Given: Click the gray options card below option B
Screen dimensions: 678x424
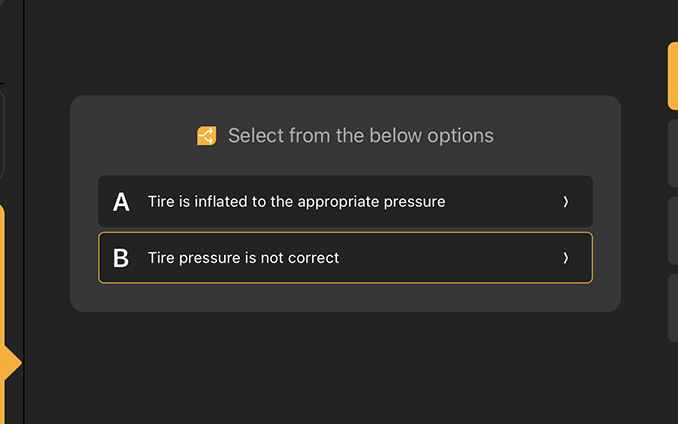Looking at the screenshot, I should (345, 297).
